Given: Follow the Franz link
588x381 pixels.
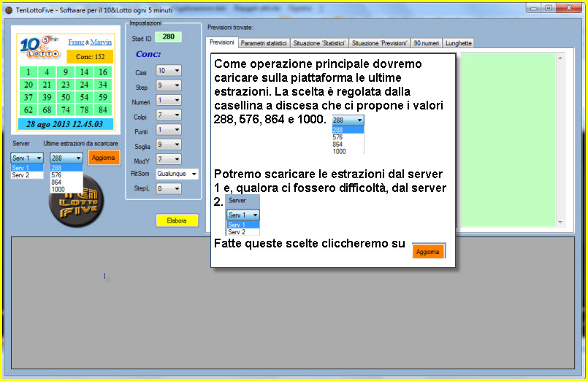Looking at the screenshot, I should [x=75, y=42].
